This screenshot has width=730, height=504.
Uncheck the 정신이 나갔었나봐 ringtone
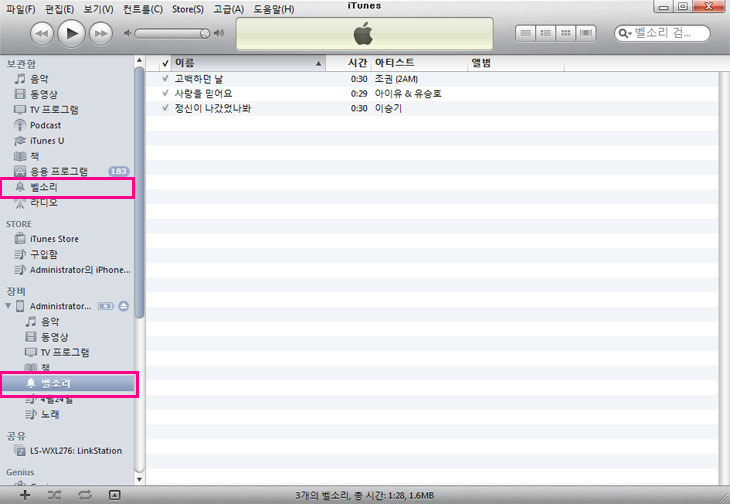(165, 108)
